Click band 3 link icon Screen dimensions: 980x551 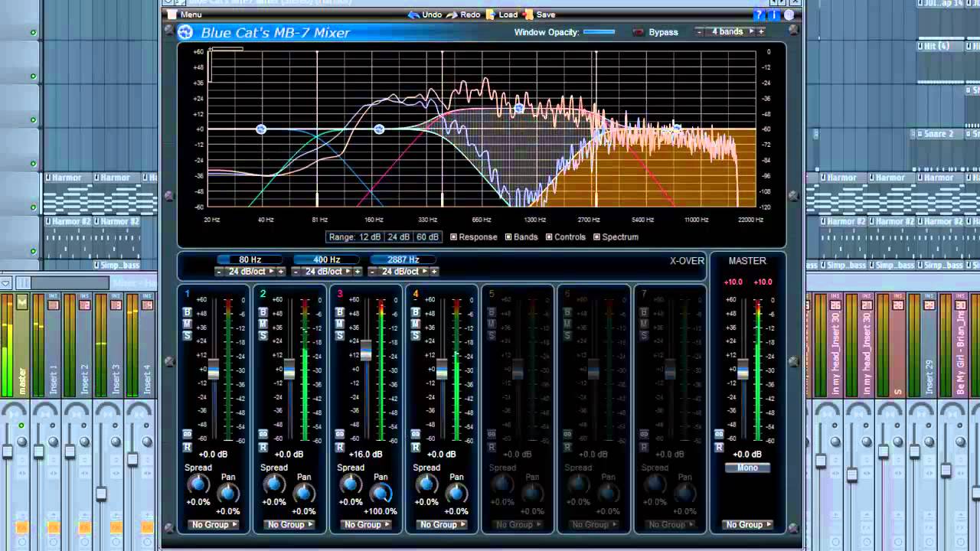340,434
